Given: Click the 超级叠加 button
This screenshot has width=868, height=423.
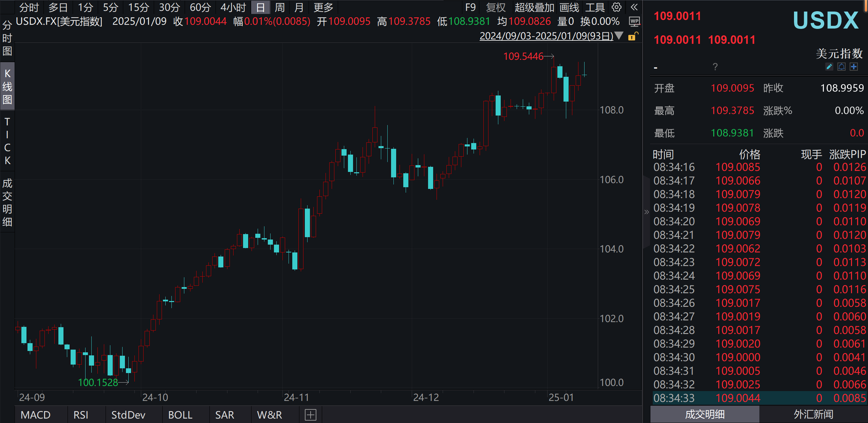Looking at the screenshot, I should coord(534,7).
